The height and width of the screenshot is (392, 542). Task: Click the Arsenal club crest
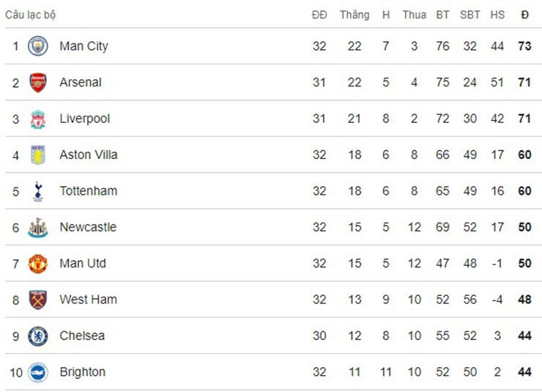click(x=37, y=83)
